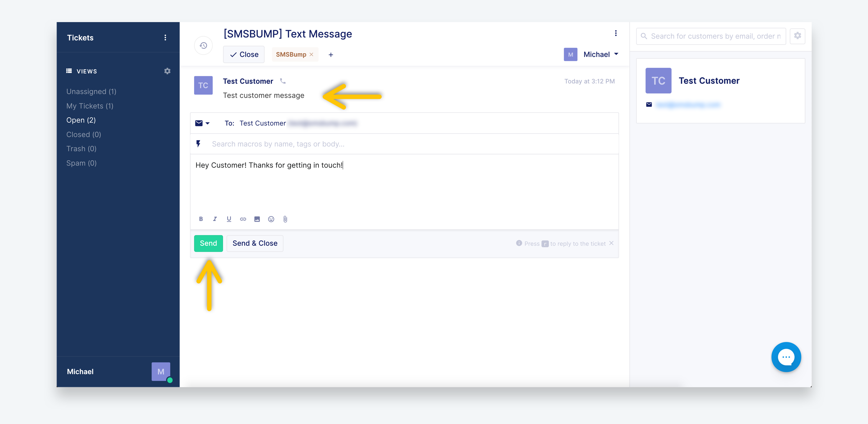Open the My Tickets (1) view

[90, 106]
